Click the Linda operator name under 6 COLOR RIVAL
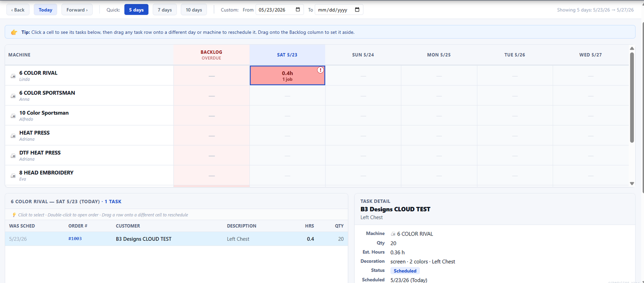The height and width of the screenshot is (283, 644). [25, 79]
